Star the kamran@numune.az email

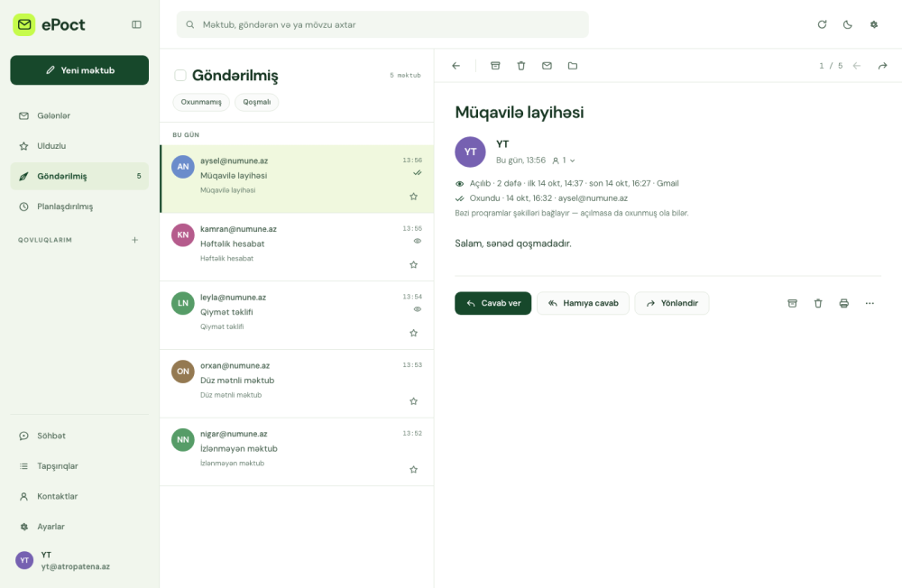414,264
